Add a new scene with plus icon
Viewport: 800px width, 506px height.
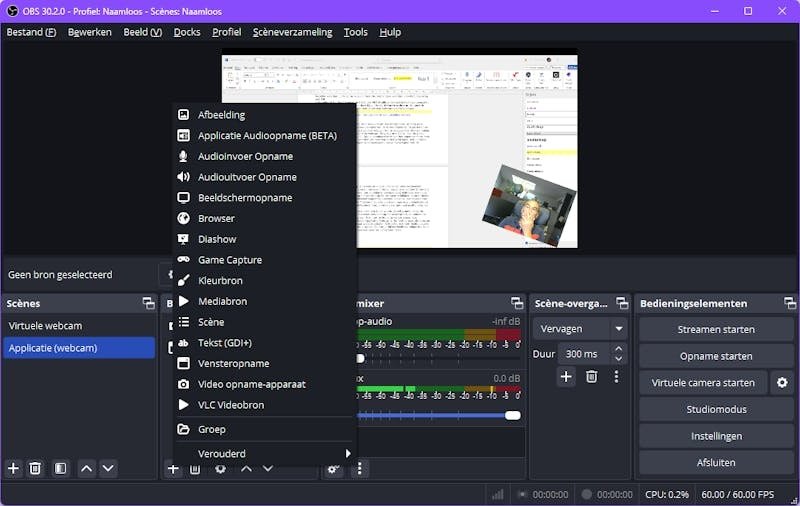[x=13, y=468]
